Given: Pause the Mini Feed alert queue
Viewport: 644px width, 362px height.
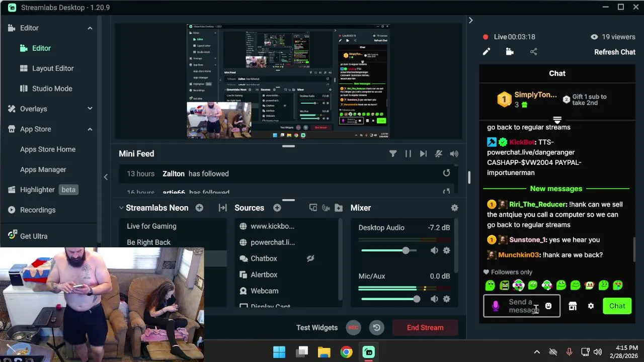Looking at the screenshot, I should [x=408, y=154].
